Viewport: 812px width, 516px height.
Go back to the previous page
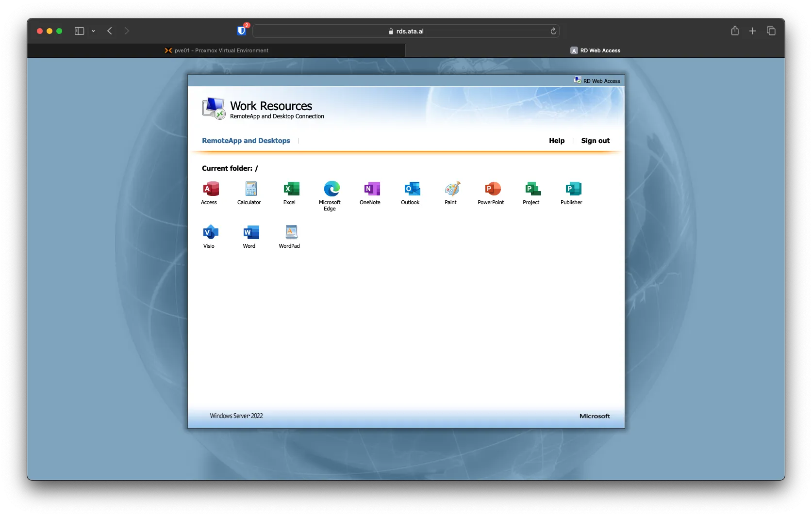[x=110, y=31]
